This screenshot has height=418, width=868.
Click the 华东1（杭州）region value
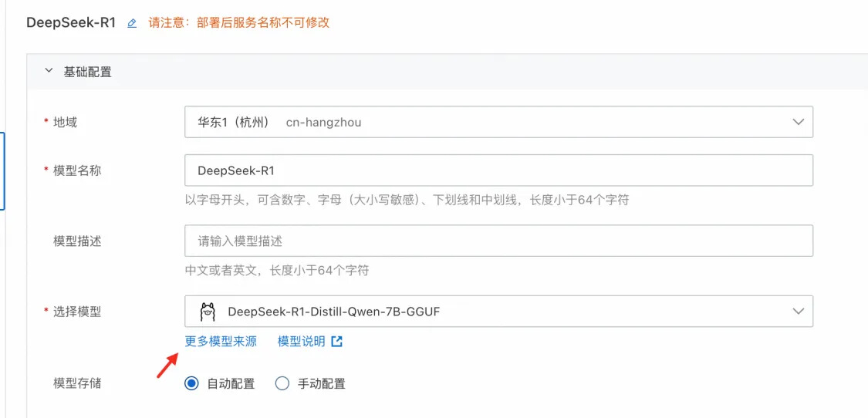233,122
